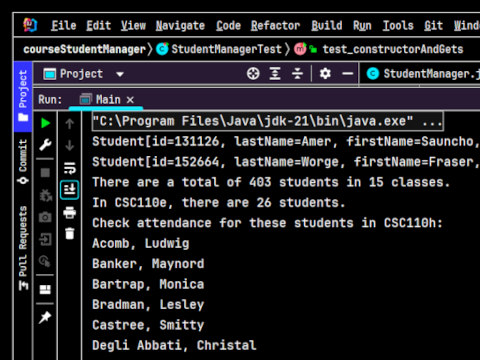Click the Up the Stack Trace arrow
This screenshot has height=360, width=480.
pos(70,124)
